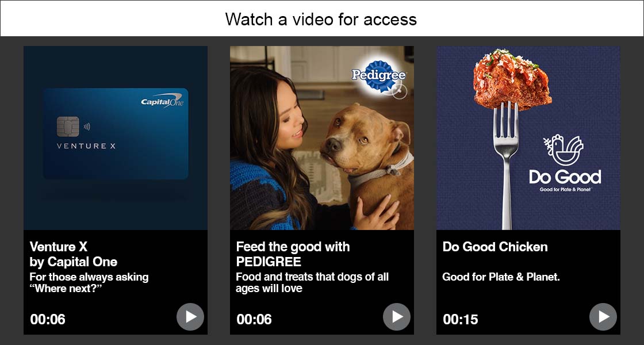The height and width of the screenshot is (345, 644).
Task: Click the Capital One logo on card
Action: click(162, 100)
